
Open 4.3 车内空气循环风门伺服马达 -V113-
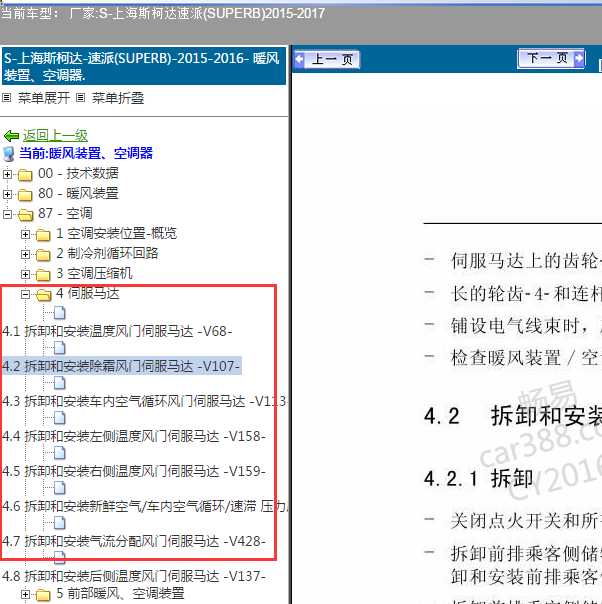coord(146,402)
